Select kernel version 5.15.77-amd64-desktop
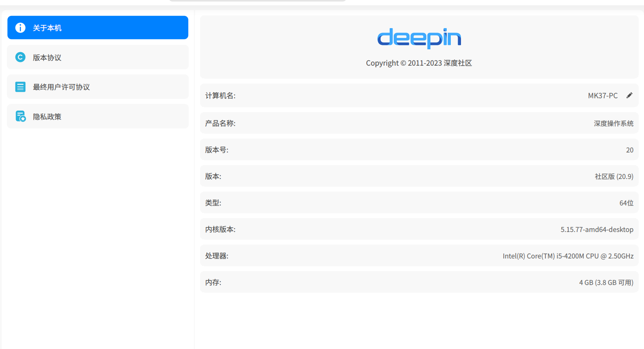The height and width of the screenshot is (349, 644). 597,230
